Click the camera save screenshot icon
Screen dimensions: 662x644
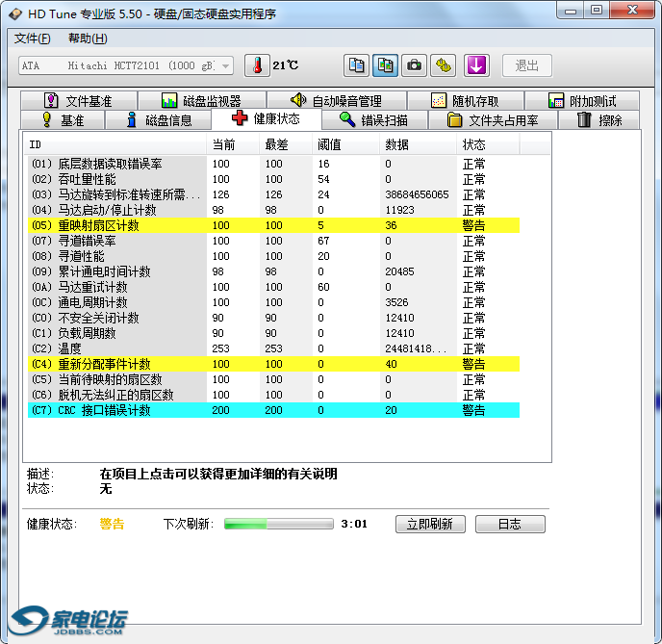point(414,65)
